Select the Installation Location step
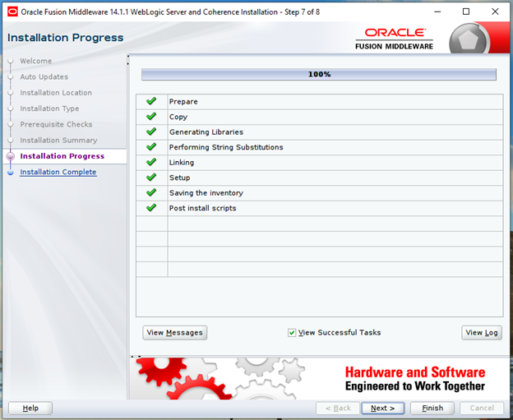This screenshot has width=513, height=420. tap(56, 93)
